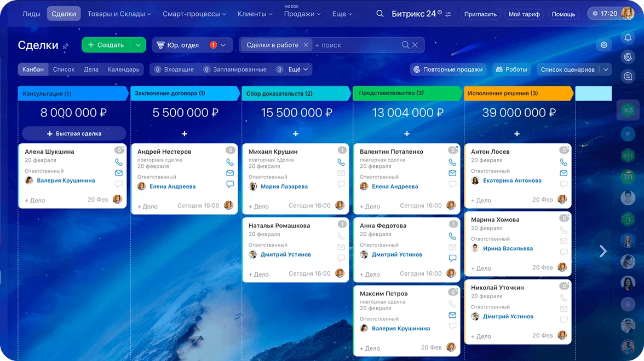Image resolution: width=644 pixels, height=361 pixels.
Task: Add deal in Заключение договора column
Action: [185, 133]
